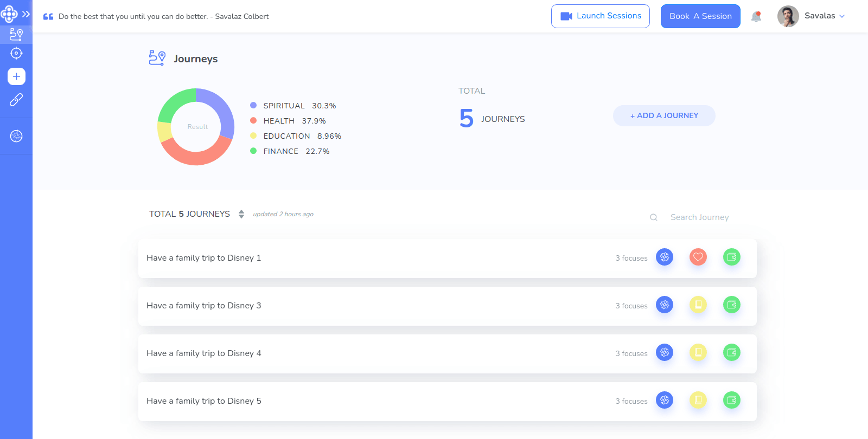The height and width of the screenshot is (439, 868).
Task: Click the search magnifier icon
Action: click(654, 217)
